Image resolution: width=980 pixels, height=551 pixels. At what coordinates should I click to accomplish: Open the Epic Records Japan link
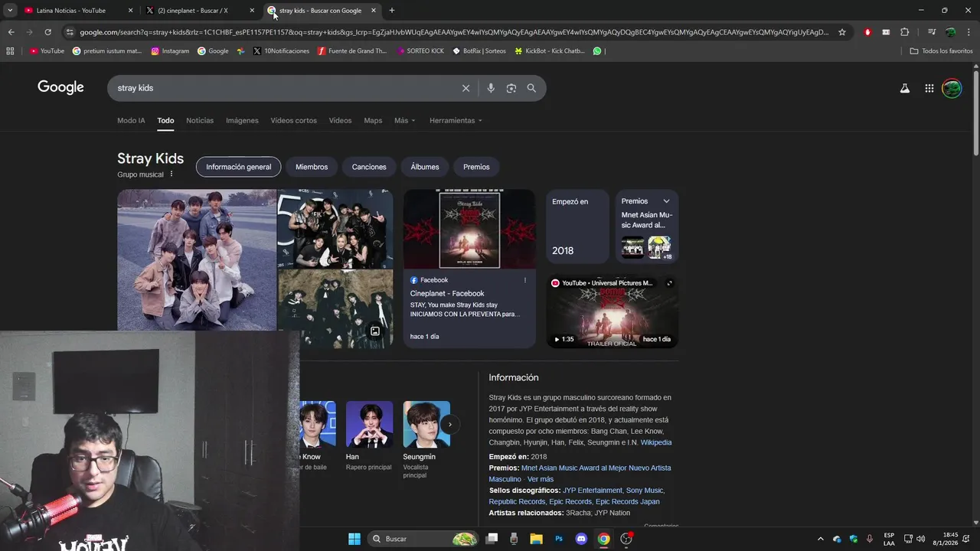627,502
